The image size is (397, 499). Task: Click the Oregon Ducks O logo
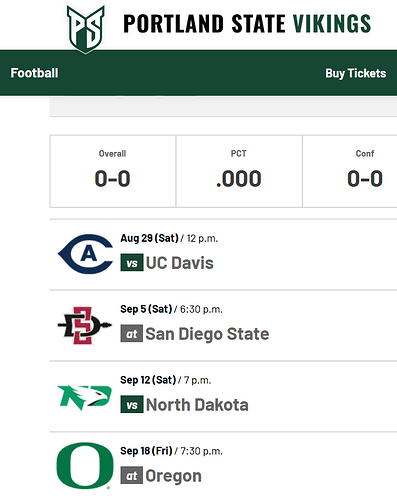click(x=85, y=466)
